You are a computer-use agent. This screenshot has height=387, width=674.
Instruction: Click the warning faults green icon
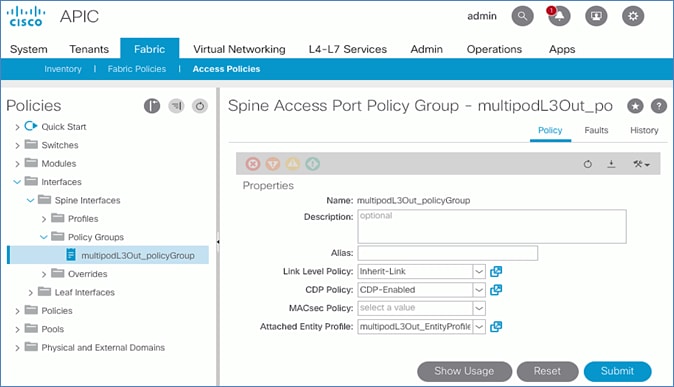pyautogui.click(x=312, y=164)
